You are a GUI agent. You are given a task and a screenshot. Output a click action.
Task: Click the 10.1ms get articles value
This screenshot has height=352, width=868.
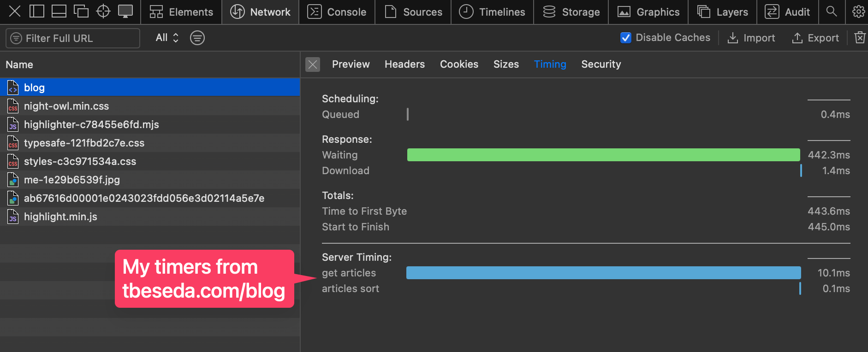(x=833, y=273)
